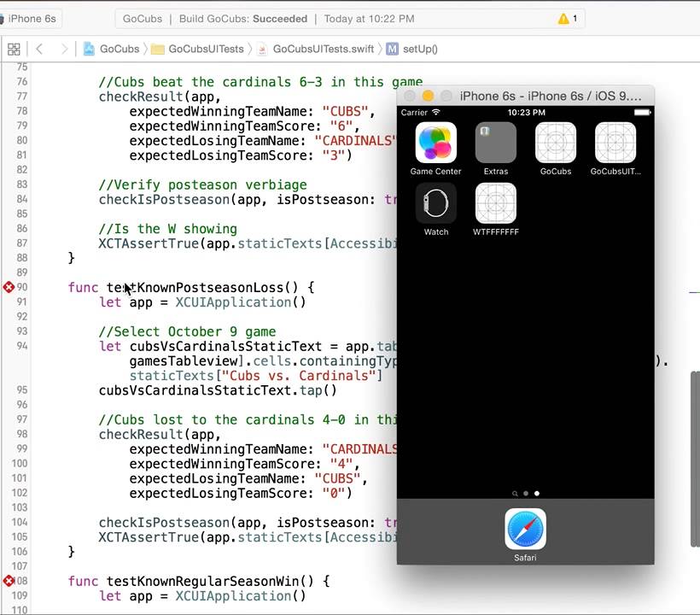Viewport: 700px width, 615px height.
Task: Click expectedLosingTeamScore: "3" line
Action: coord(241,155)
